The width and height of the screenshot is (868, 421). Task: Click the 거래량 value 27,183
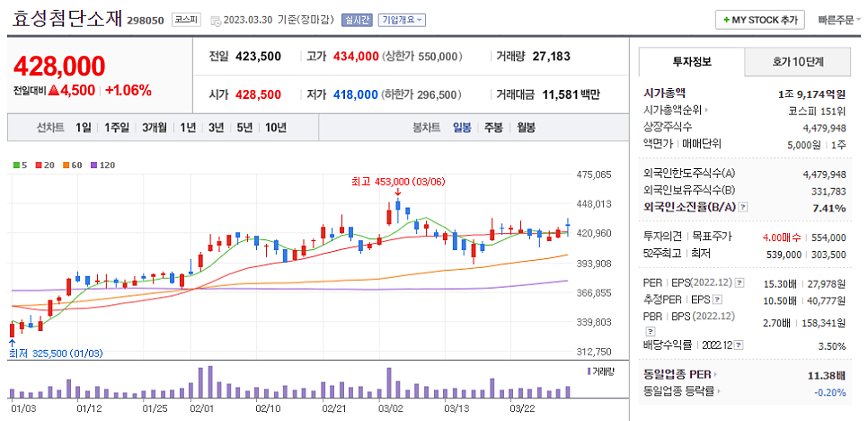552,57
